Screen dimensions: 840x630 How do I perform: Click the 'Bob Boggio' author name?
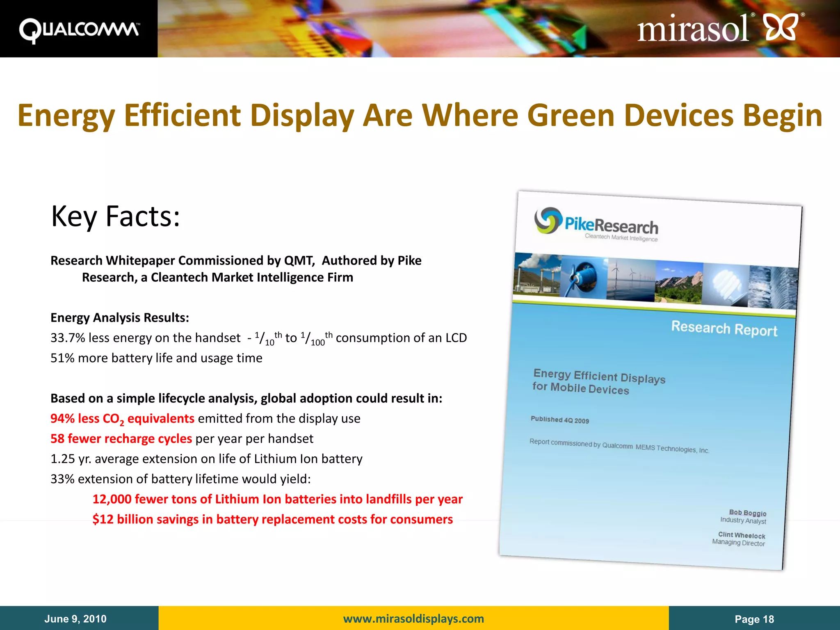click(x=748, y=513)
